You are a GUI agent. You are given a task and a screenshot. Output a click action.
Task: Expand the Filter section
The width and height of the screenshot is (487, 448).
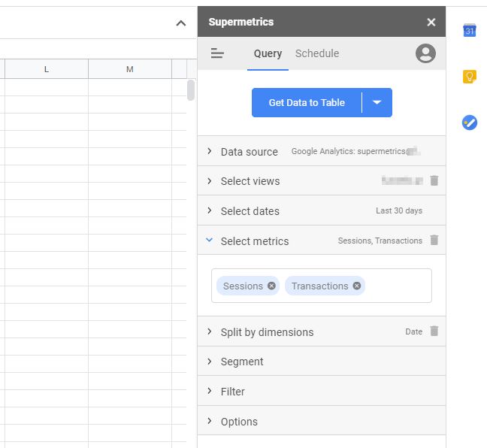pos(322,391)
